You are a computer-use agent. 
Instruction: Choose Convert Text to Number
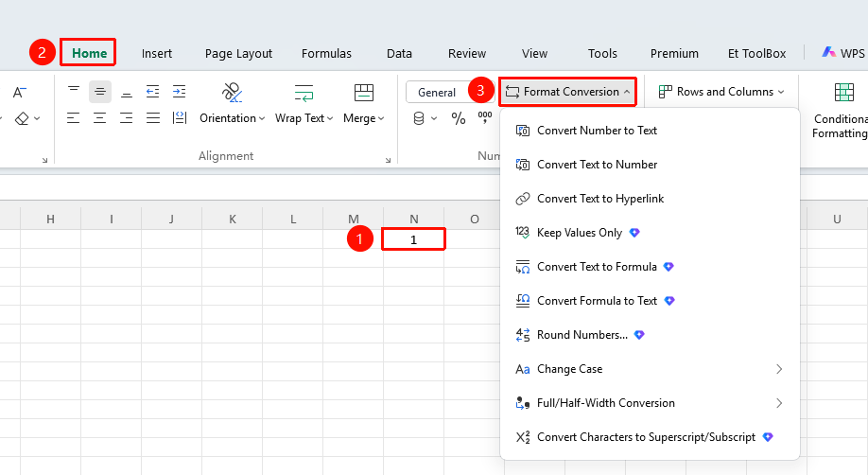click(650, 165)
